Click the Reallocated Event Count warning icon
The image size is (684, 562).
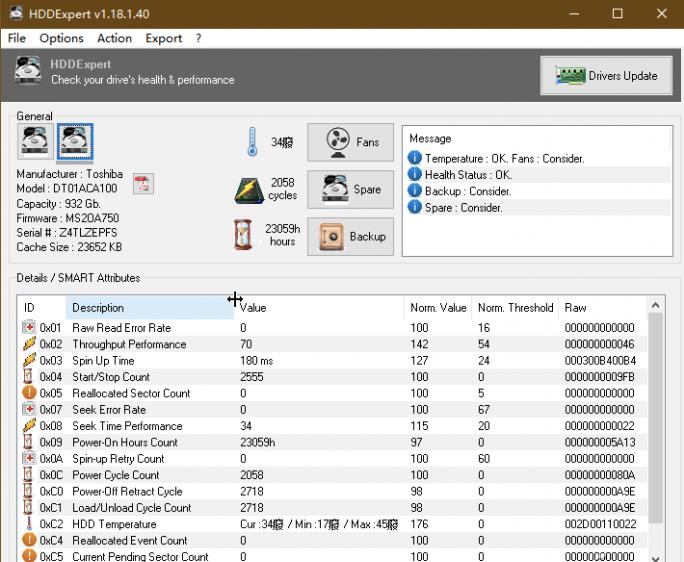click(x=29, y=540)
